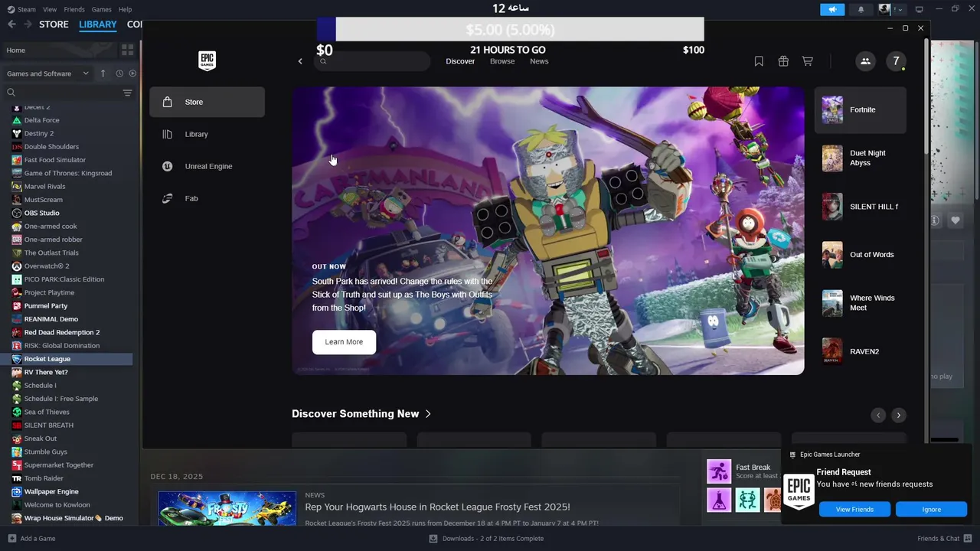
Task: Expand Games and Software filter dropdown
Action: [x=47, y=73]
